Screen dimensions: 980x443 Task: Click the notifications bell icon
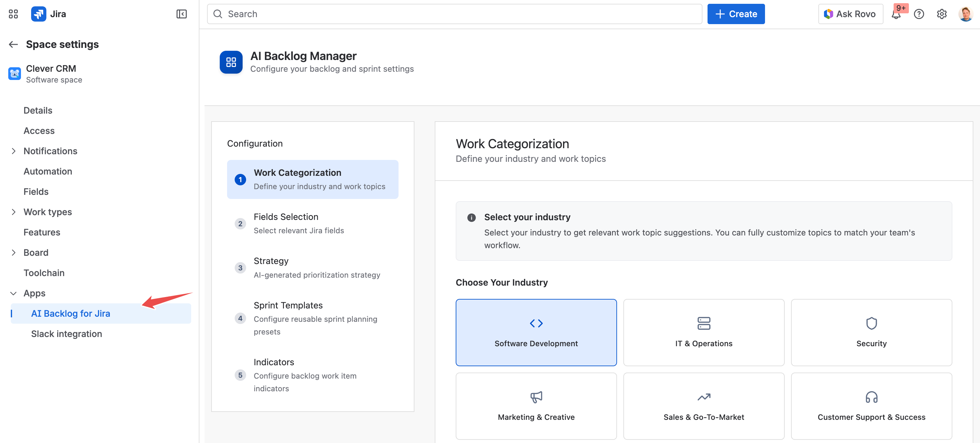896,15
